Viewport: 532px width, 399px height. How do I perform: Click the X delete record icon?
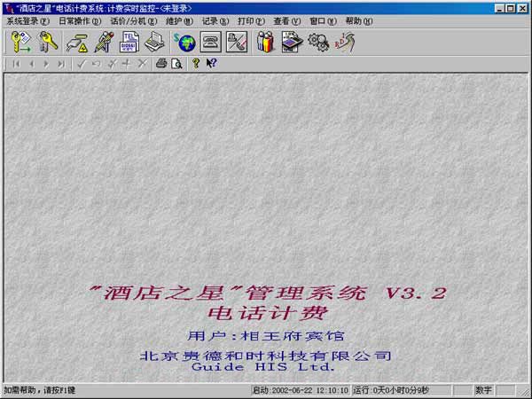click(143, 64)
